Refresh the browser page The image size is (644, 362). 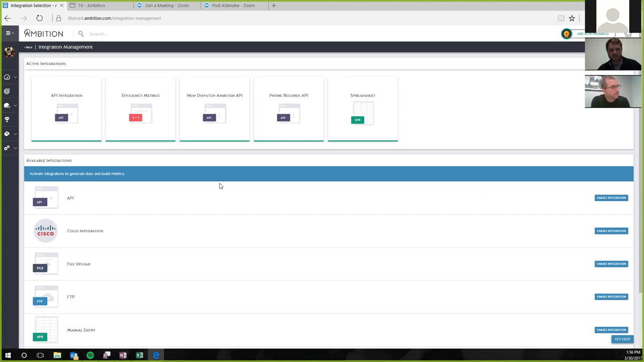pos(39,18)
